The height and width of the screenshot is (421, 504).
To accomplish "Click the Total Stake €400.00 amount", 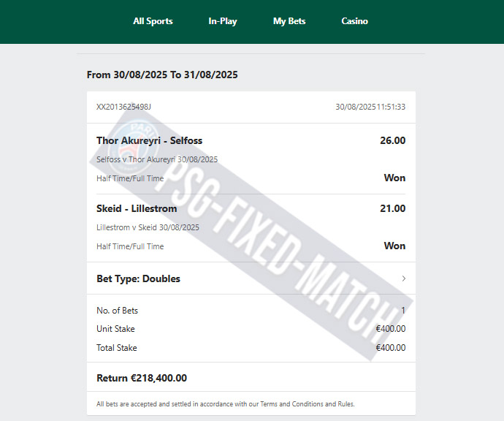I will point(391,348).
